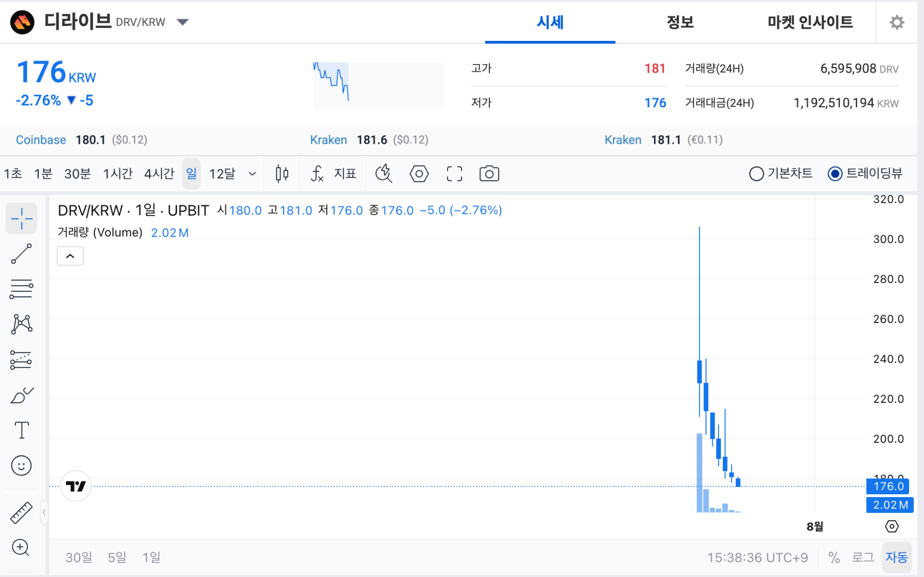Screen dimensions: 924x577
Task: Select the 1분 interval
Action: point(43,174)
